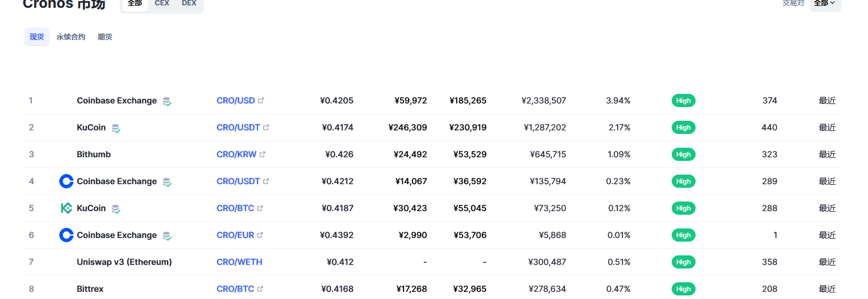This screenshot has height=299, width=868.
Task: Open the 期货 futures tab
Action: (x=105, y=37)
